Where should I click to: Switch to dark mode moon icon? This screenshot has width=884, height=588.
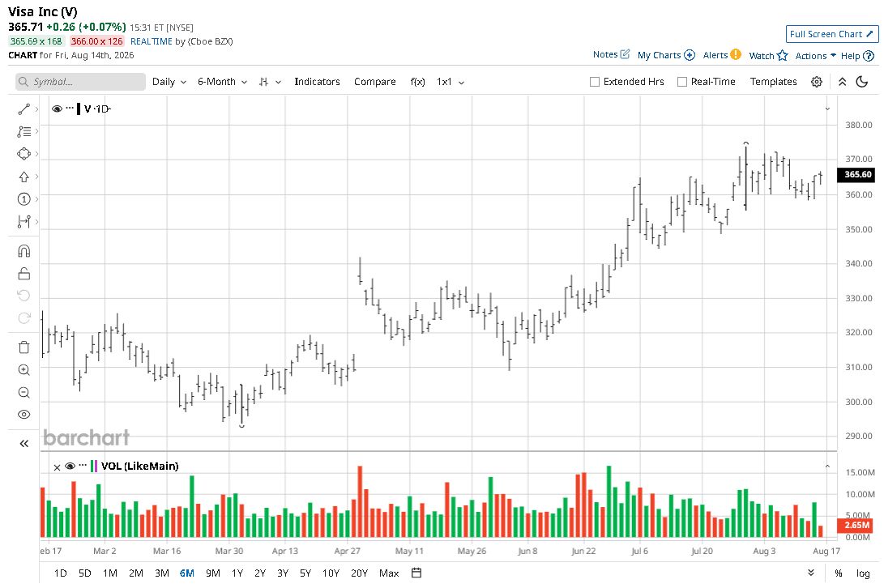(x=862, y=82)
